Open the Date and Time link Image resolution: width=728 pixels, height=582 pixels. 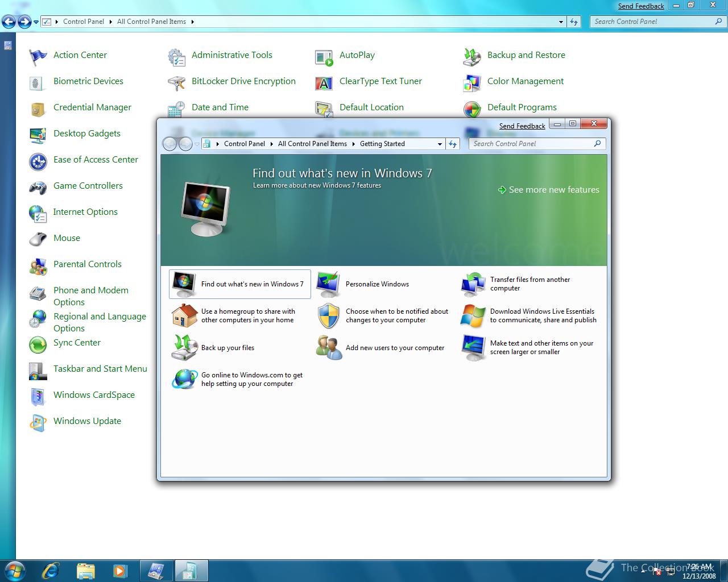tap(220, 107)
